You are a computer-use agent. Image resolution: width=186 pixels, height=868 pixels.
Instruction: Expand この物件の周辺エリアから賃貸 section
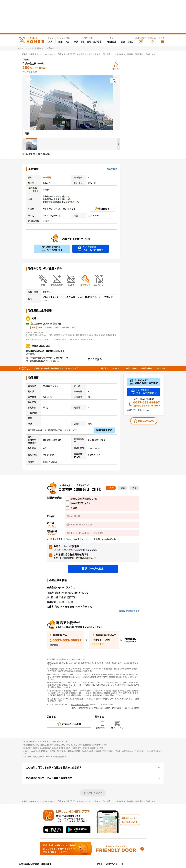(93, 778)
